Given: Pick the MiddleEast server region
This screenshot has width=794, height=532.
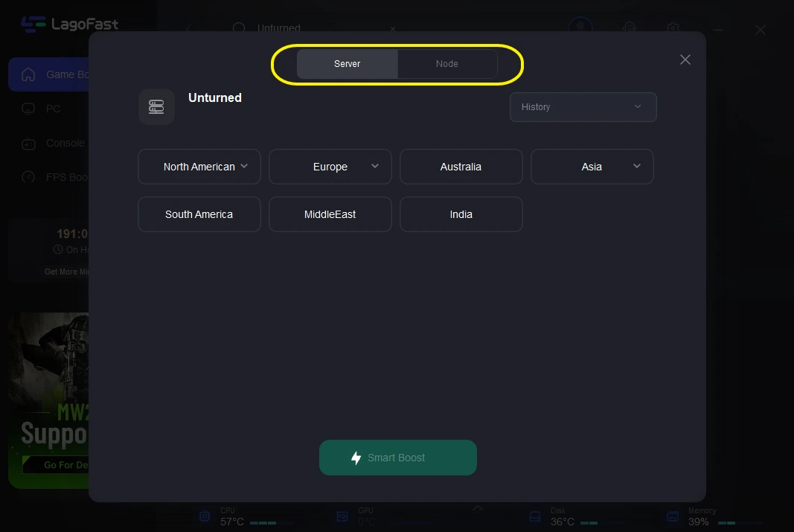Looking at the screenshot, I should click(x=330, y=214).
